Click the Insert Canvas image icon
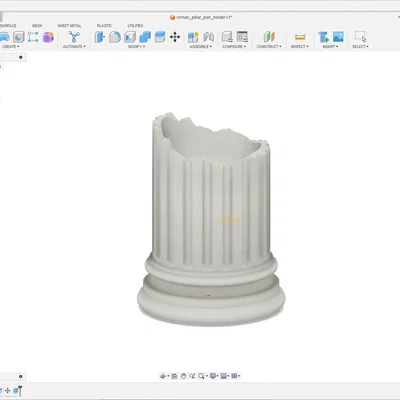The image size is (400, 400). (x=338, y=37)
